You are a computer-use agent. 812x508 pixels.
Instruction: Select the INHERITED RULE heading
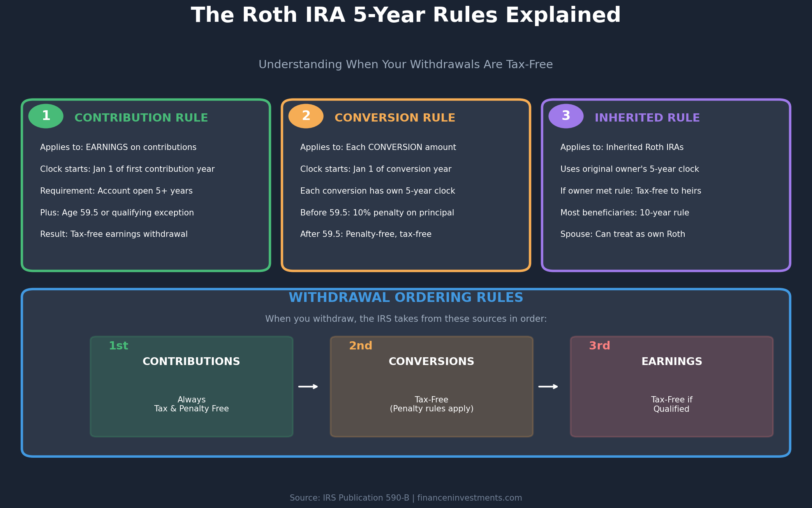[647, 117]
